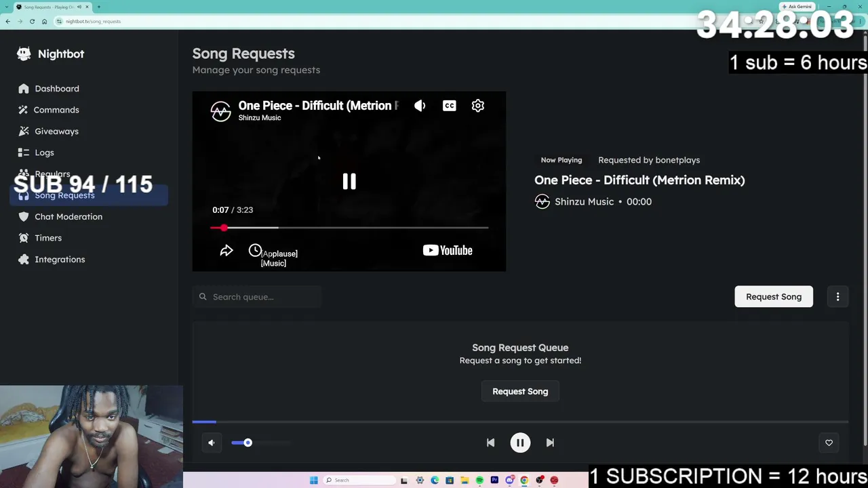Image resolution: width=868 pixels, height=488 pixels.
Task: Skip to the previous song
Action: [x=490, y=443]
